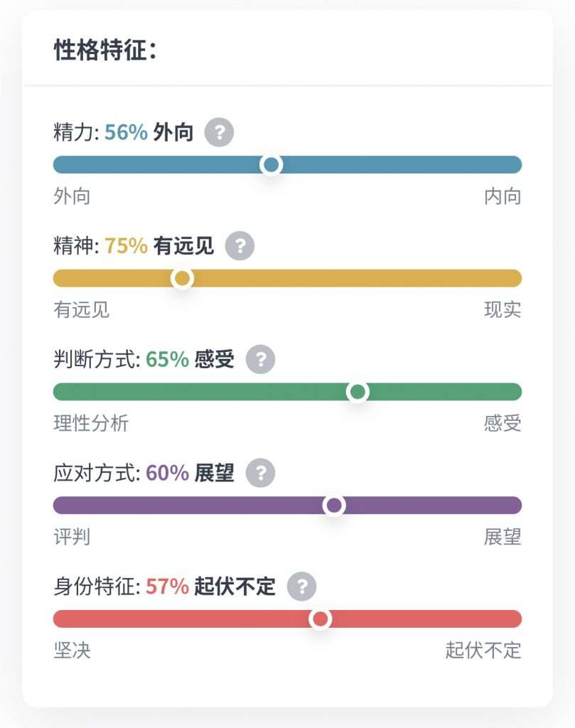
Task: Click the yellow 精神 slider handle
Action: 183,278
